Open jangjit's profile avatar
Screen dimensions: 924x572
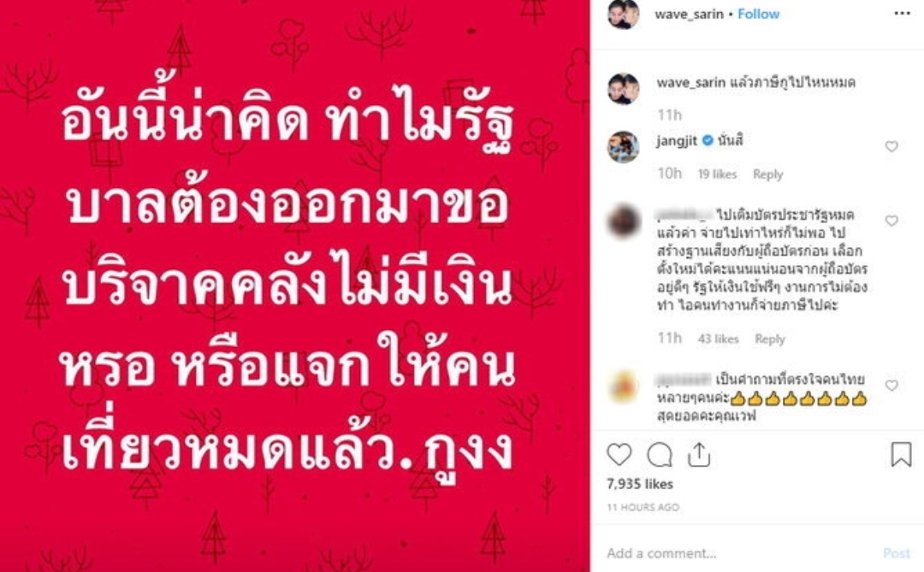624,147
